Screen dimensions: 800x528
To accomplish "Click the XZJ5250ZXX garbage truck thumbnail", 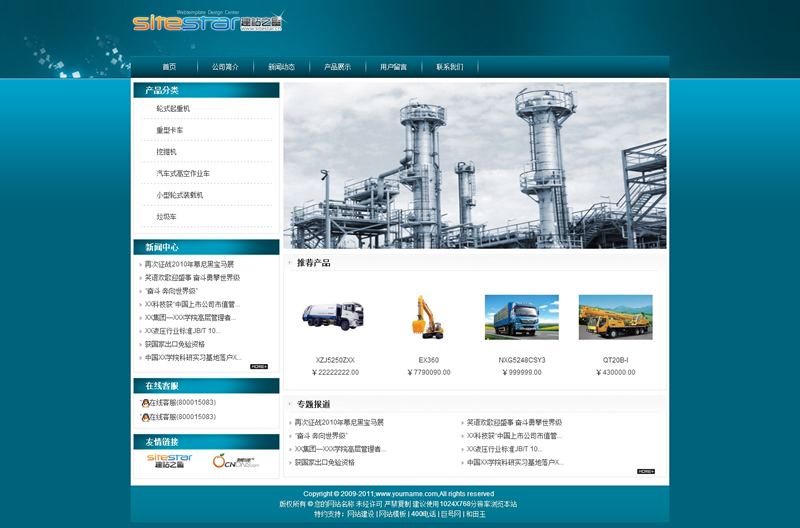I will pos(335,316).
